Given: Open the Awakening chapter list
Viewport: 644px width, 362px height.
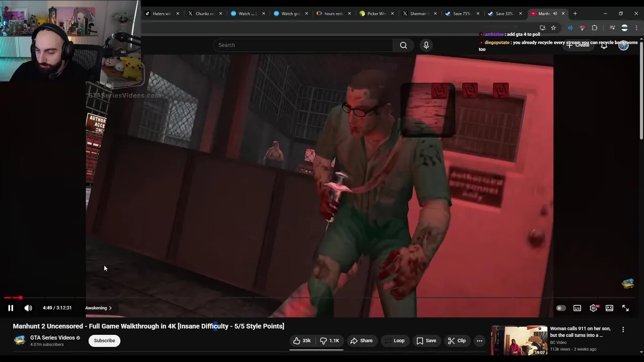Looking at the screenshot, I should pos(99,308).
